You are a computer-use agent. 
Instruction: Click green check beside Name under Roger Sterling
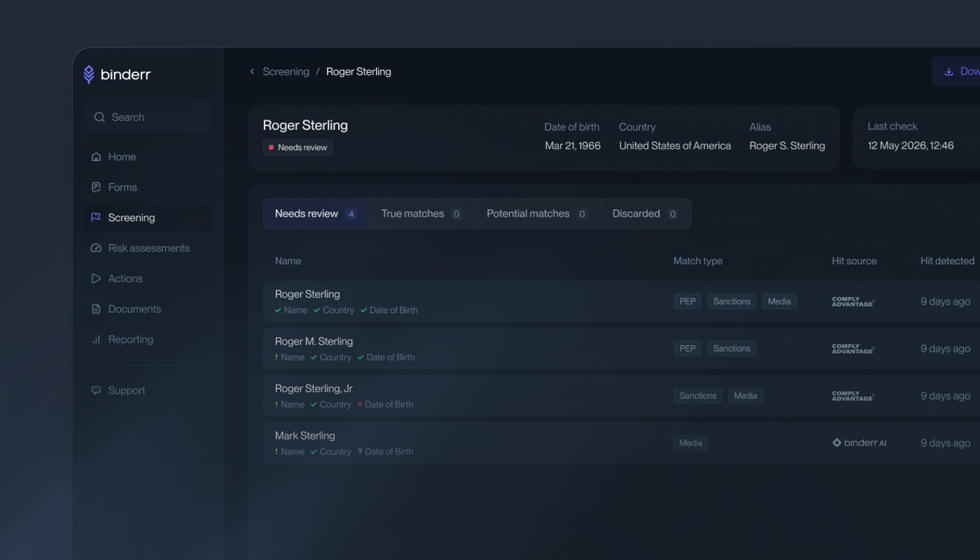[278, 310]
